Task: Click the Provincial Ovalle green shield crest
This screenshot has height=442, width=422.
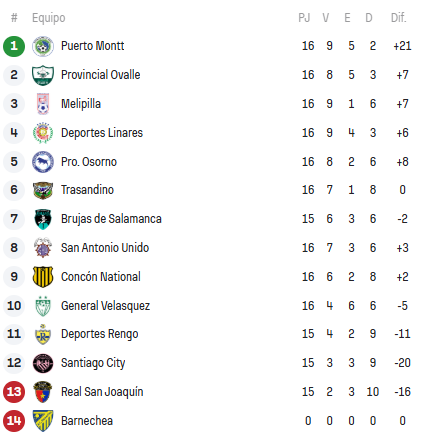Action: [x=43, y=75]
